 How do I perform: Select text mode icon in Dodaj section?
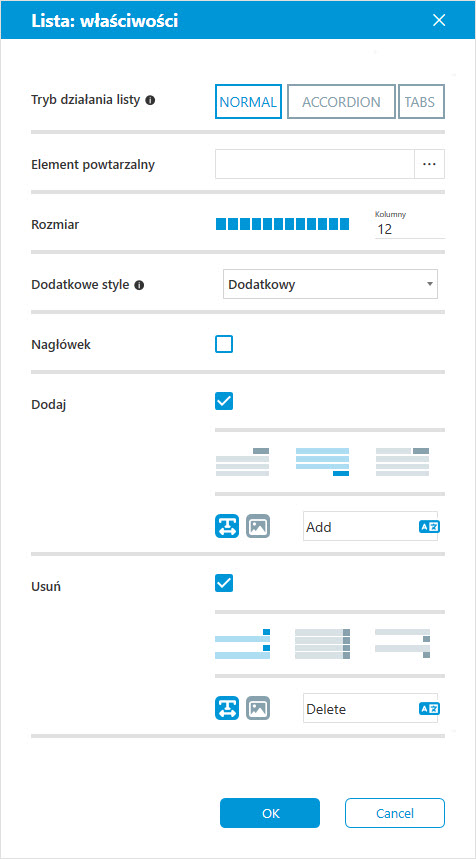pos(227,526)
